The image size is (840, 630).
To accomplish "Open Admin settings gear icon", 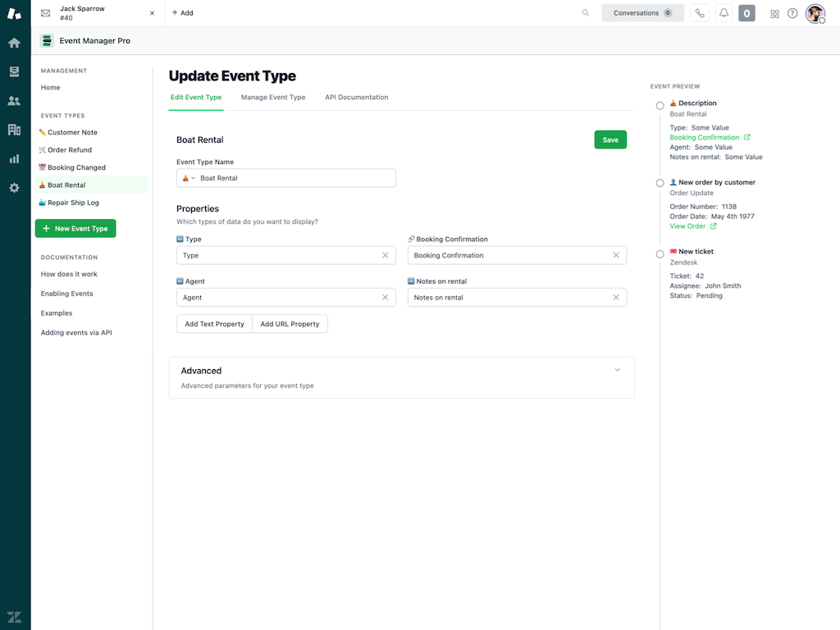I will 13,187.
